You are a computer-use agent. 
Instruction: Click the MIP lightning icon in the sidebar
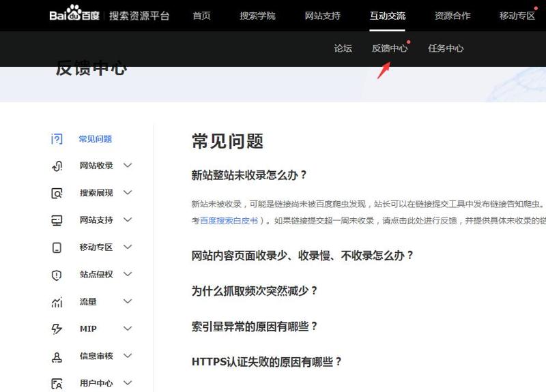[x=57, y=329]
